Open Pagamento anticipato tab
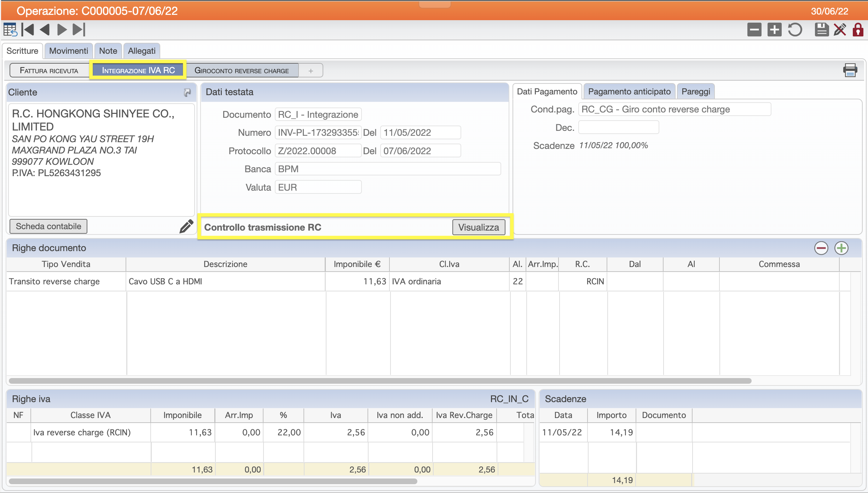This screenshot has height=493, width=868. click(629, 92)
